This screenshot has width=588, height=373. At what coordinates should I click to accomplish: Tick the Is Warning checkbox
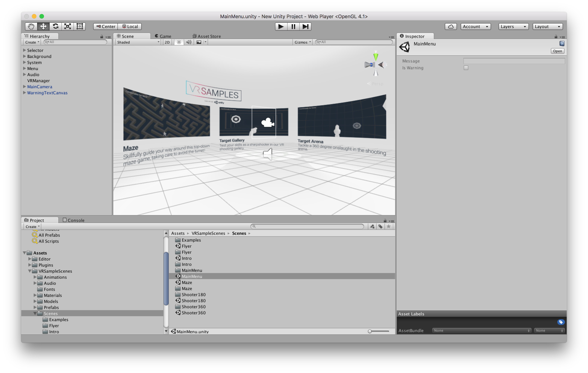466,68
